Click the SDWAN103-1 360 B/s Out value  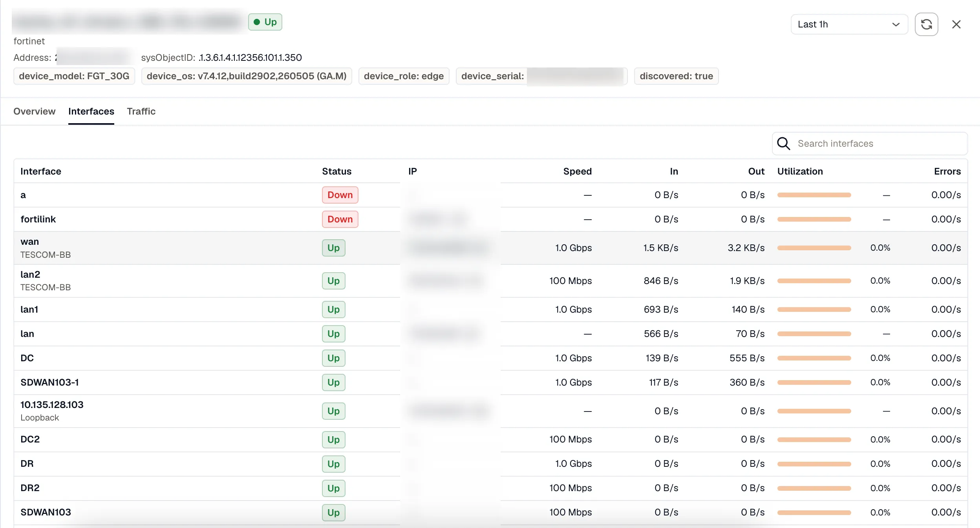(x=747, y=382)
